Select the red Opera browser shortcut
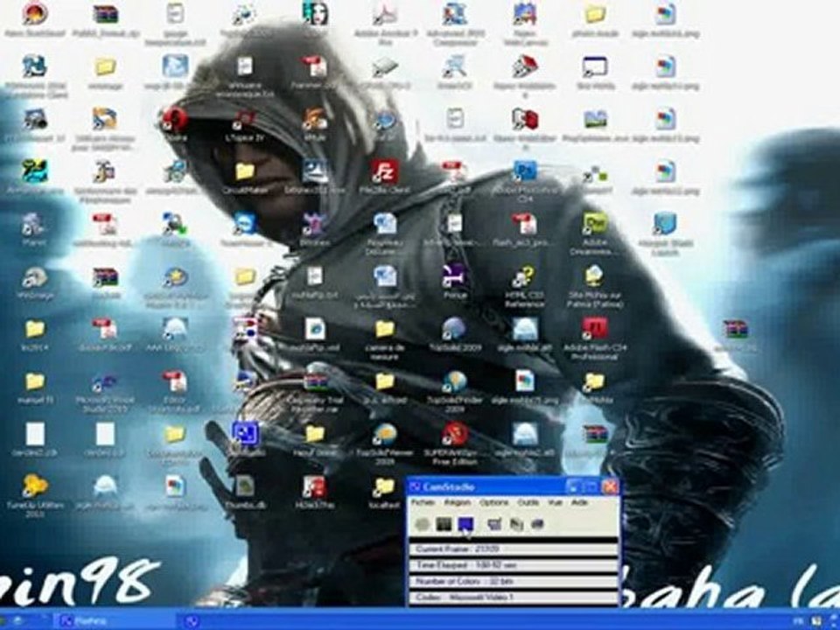The width and height of the screenshot is (840, 630). (174, 124)
